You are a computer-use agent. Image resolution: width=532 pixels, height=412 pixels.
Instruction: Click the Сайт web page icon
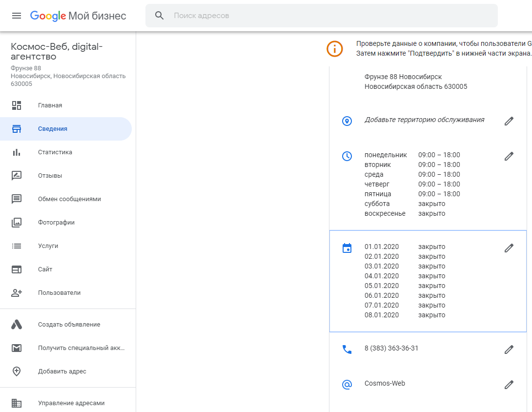pos(16,269)
